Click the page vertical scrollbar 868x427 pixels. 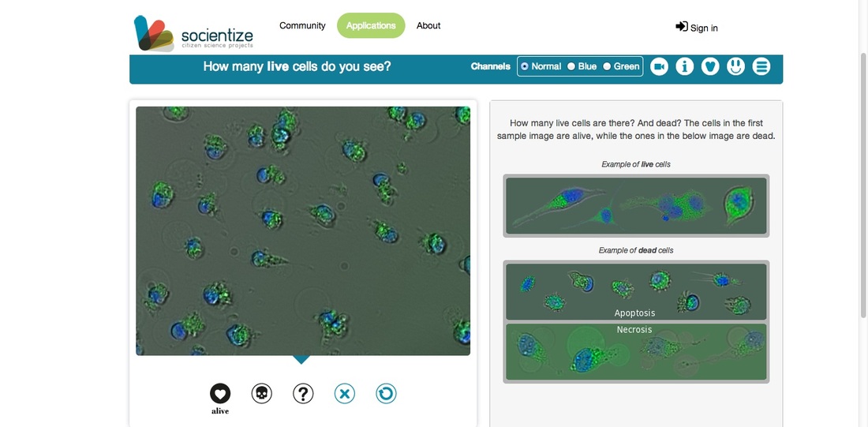(x=864, y=185)
